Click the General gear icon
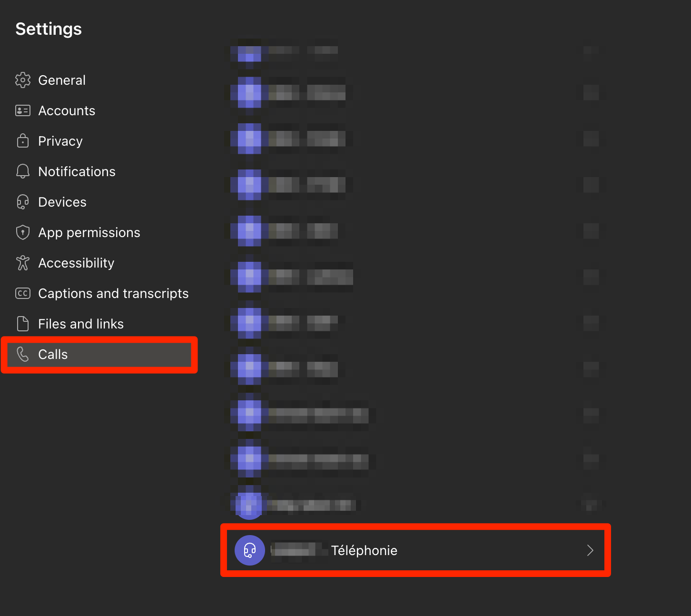The image size is (691, 616). [x=23, y=80]
